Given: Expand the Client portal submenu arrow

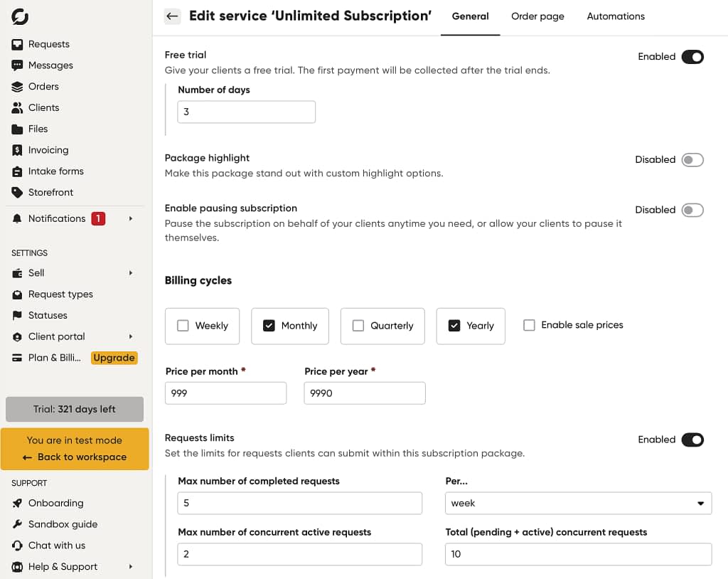Looking at the screenshot, I should (x=131, y=336).
